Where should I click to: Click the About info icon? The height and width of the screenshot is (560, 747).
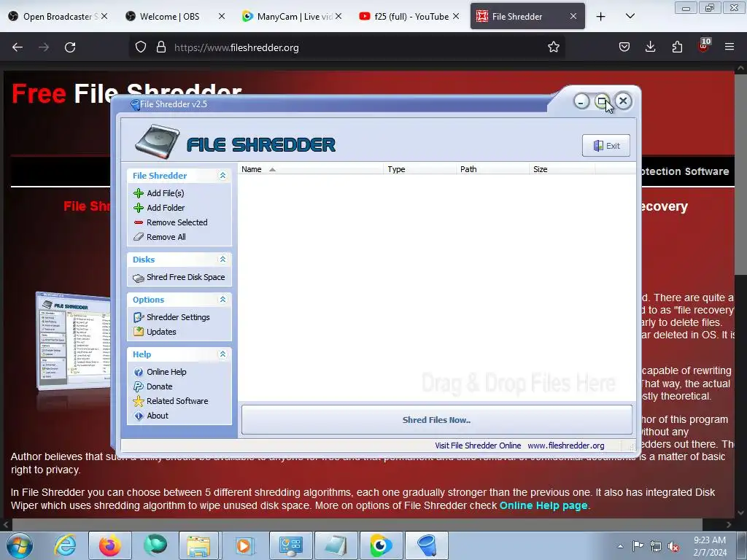139,416
